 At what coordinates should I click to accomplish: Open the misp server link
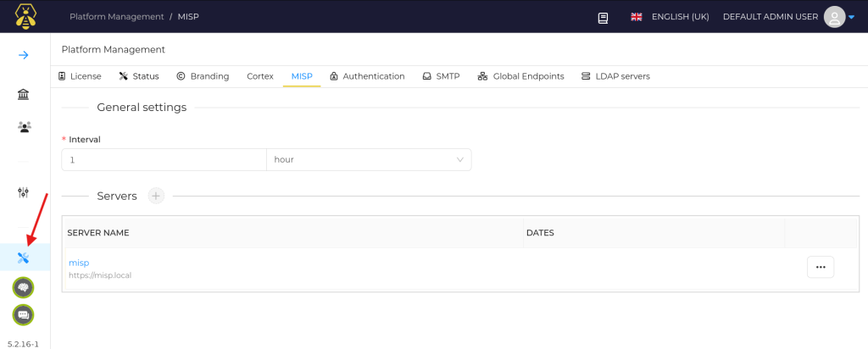point(79,263)
